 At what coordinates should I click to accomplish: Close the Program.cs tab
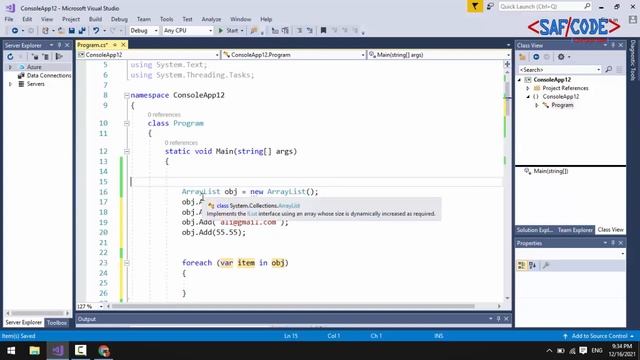click(123, 44)
